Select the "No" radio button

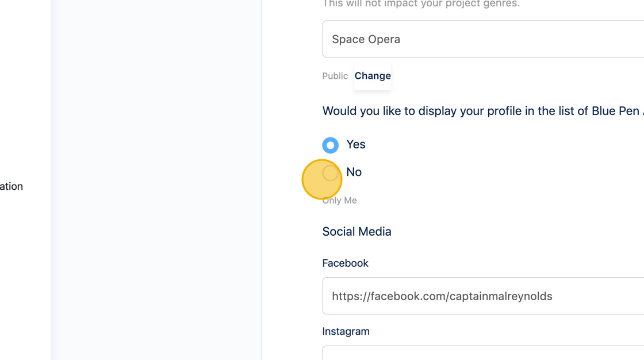pos(330,173)
